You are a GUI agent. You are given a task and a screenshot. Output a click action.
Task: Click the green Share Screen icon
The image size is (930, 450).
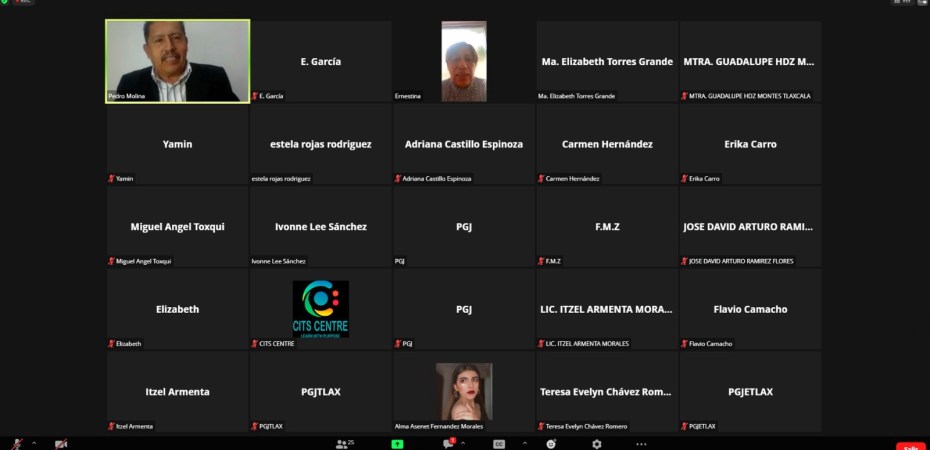coord(397,444)
